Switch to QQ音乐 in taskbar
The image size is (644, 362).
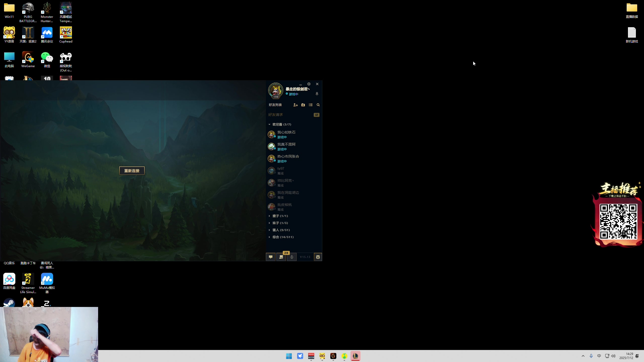[x=344, y=356]
